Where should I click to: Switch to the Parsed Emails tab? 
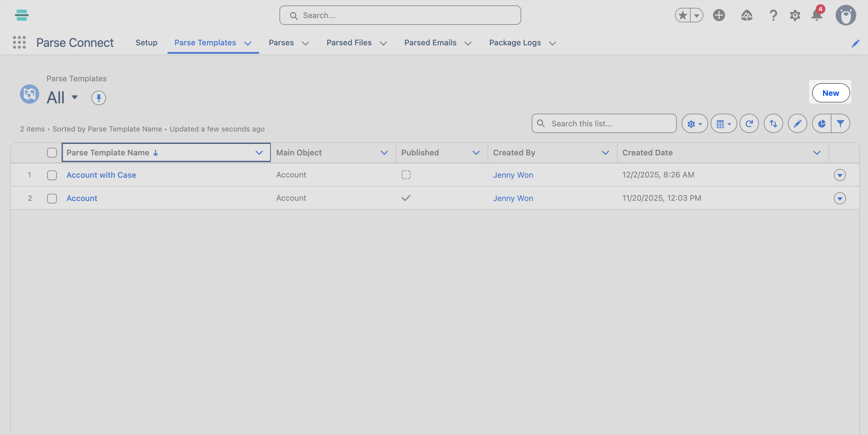pos(430,43)
